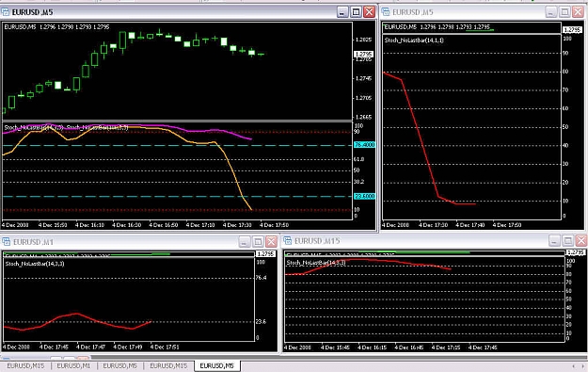Minimize the active EURUSD,M5 chart window
The height and width of the screenshot is (372, 588).
click(x=342, y=12)
